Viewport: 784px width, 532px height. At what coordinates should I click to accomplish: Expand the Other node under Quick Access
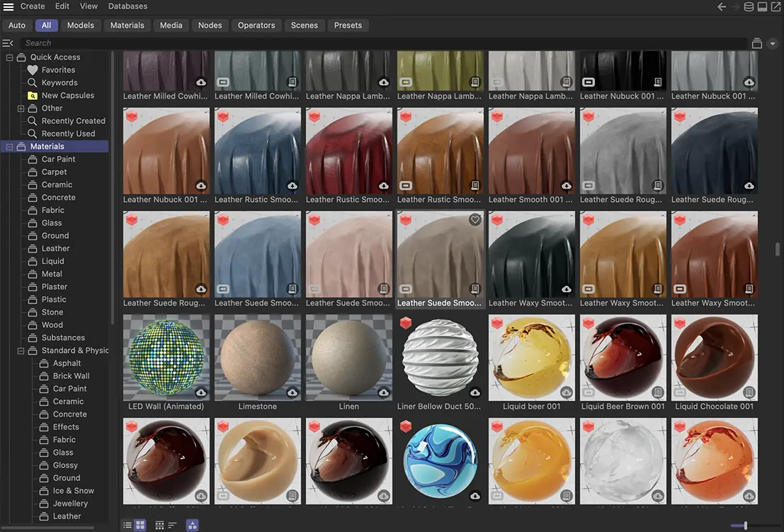21,108
